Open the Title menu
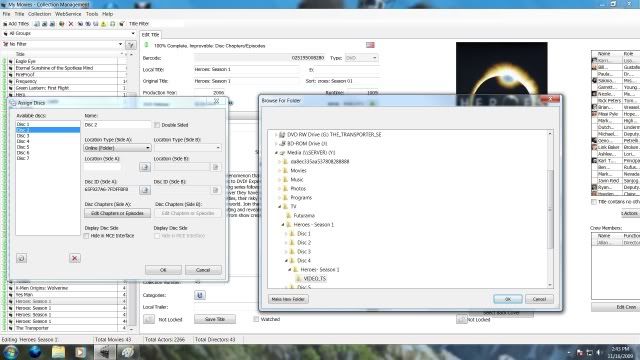Image resolution: width=640 pixels, height=360 pixels. coord(19,14)
